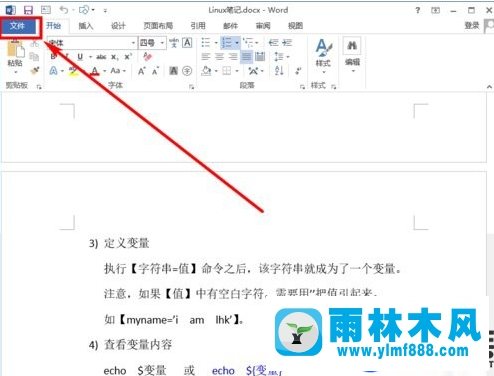Open the File (文件) tab
494x376 pixels.
[x=18, y=26]
